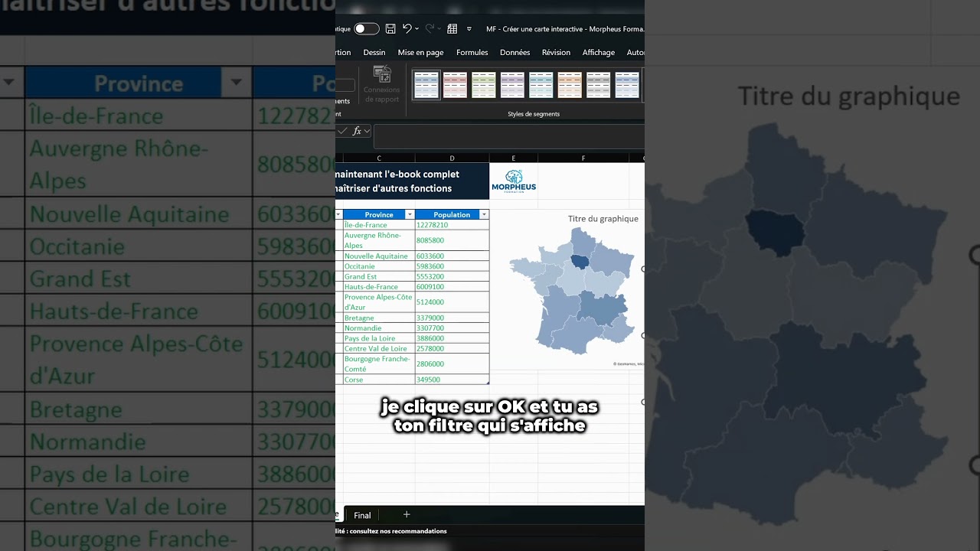
Task: Click the Île-de-France population cell
Action: point(433,225)
